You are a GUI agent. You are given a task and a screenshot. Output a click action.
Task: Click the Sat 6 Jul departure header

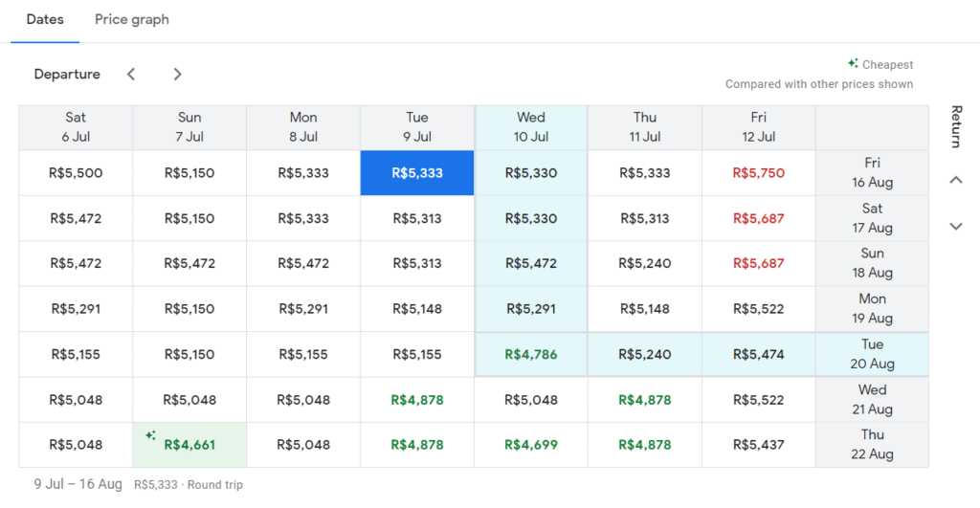[x=76, y=127]
